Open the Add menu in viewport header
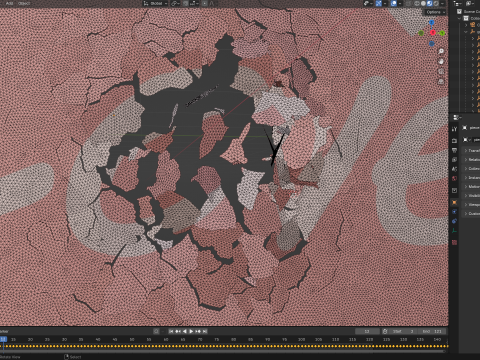480x360 pixels. coord(9,3)
